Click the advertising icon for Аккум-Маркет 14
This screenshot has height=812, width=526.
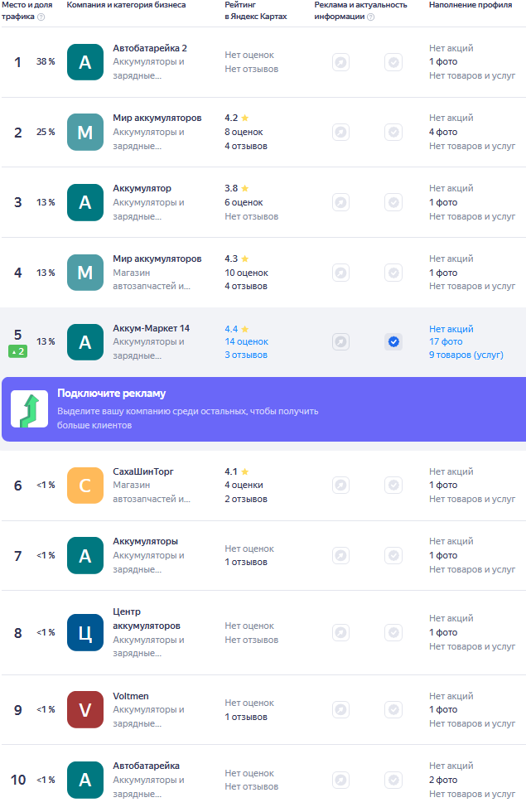pos(340,341)
